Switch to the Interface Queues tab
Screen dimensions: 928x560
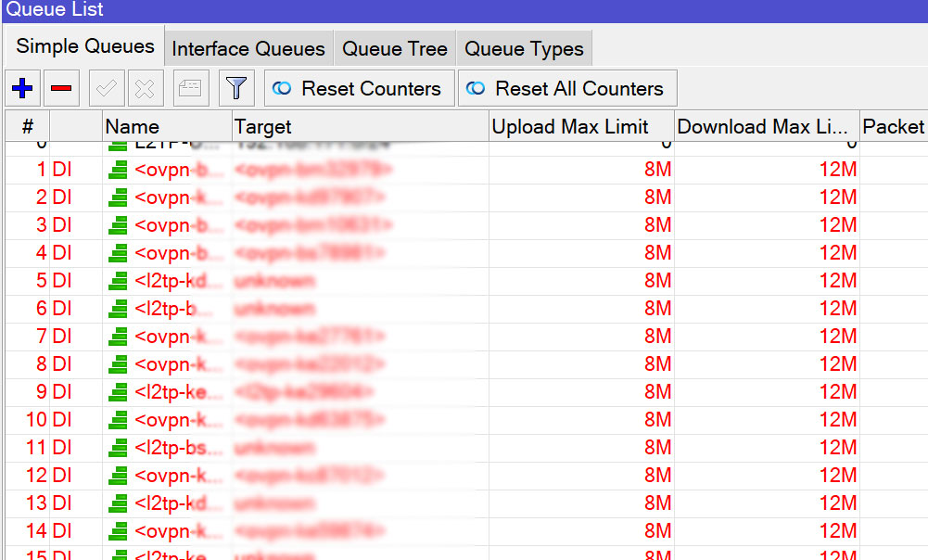(x=248, y=47)
